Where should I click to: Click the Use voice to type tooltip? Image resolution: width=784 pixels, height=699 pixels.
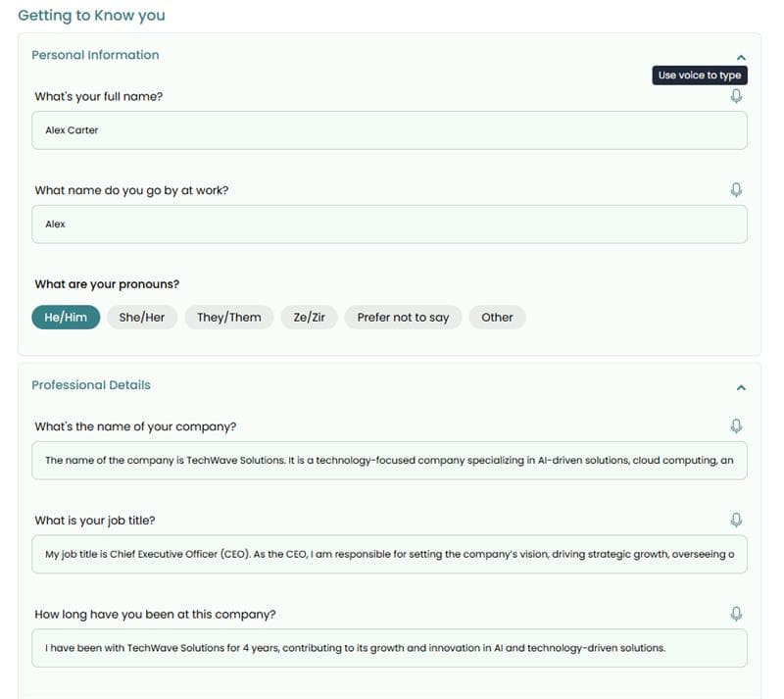(x=700, y=75)
